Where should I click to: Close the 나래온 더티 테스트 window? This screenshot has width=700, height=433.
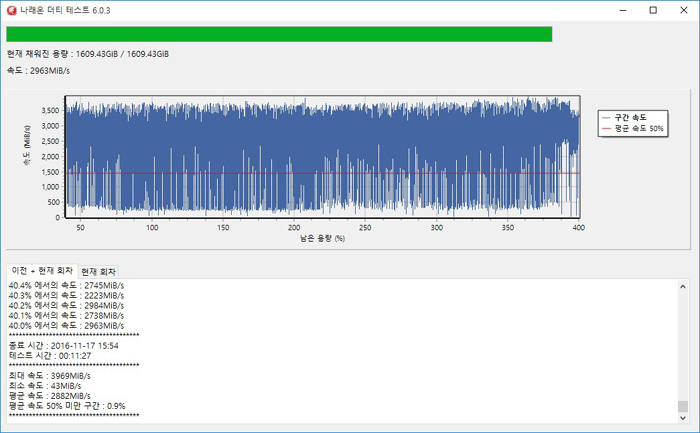click(683, 10)
